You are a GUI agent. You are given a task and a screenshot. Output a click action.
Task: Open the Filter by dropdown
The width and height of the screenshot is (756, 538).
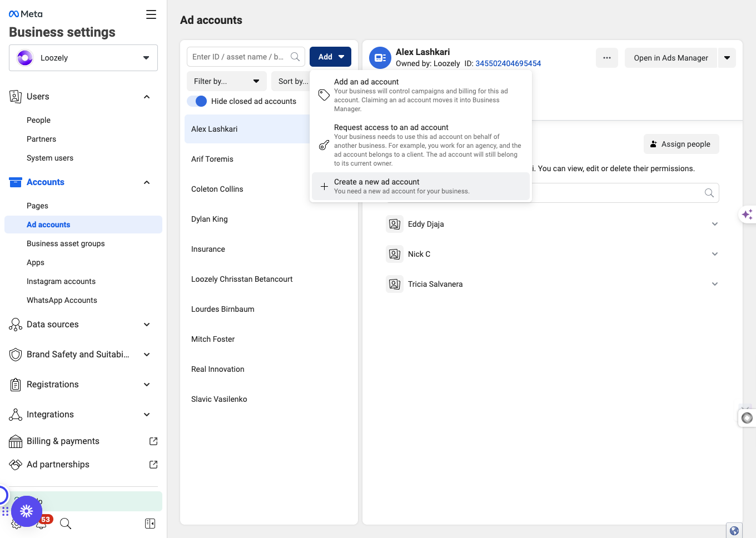click(x=227, y=81)
